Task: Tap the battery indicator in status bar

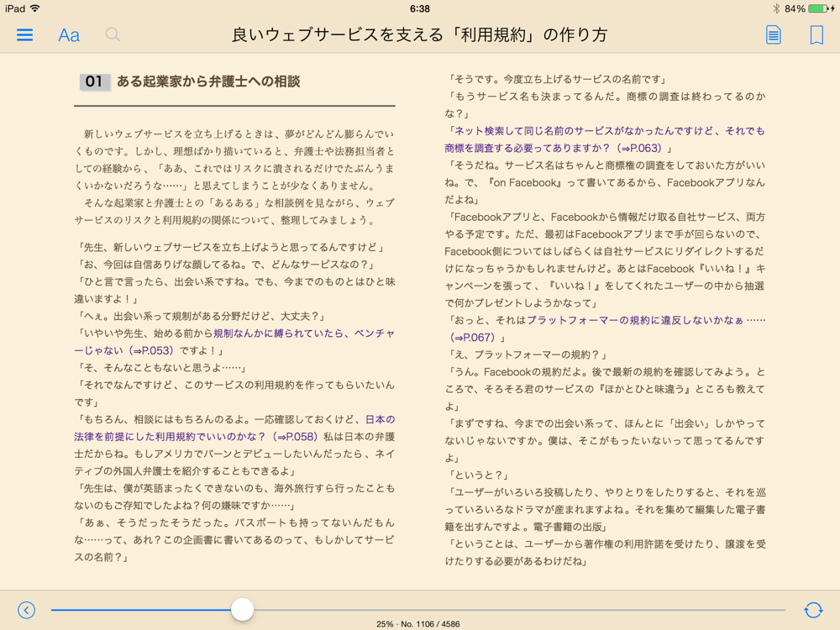Action: [818, 8]
